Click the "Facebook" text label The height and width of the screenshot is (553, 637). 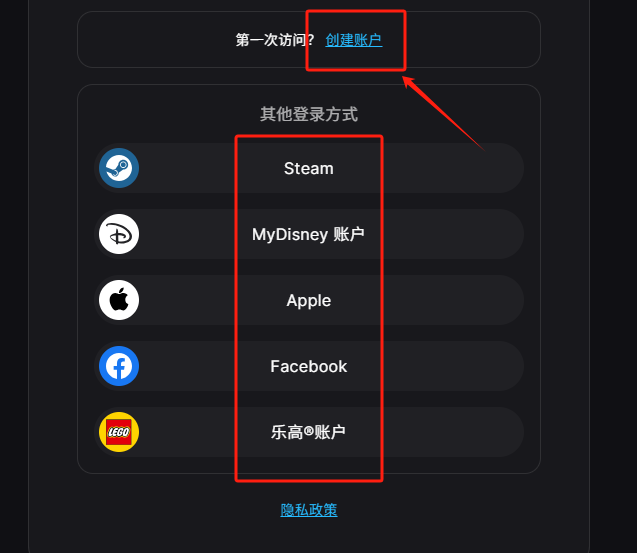click(x=309, y=366)
